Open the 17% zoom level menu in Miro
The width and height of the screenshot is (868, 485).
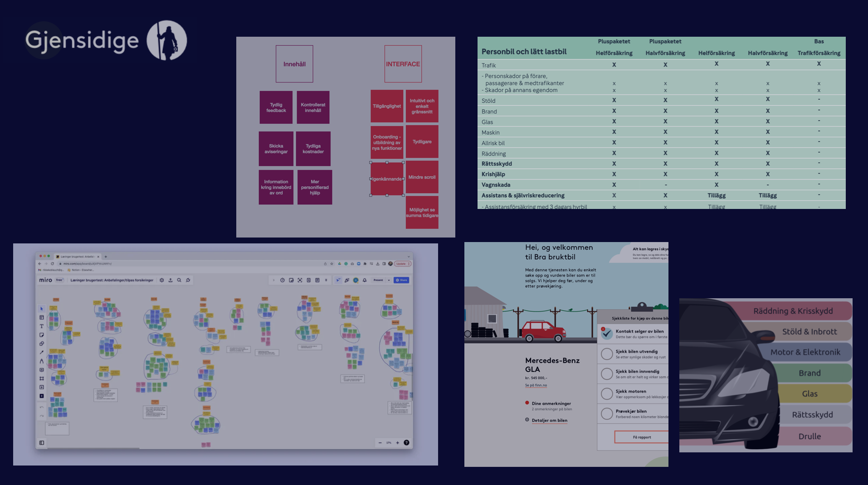pos(389,442)
